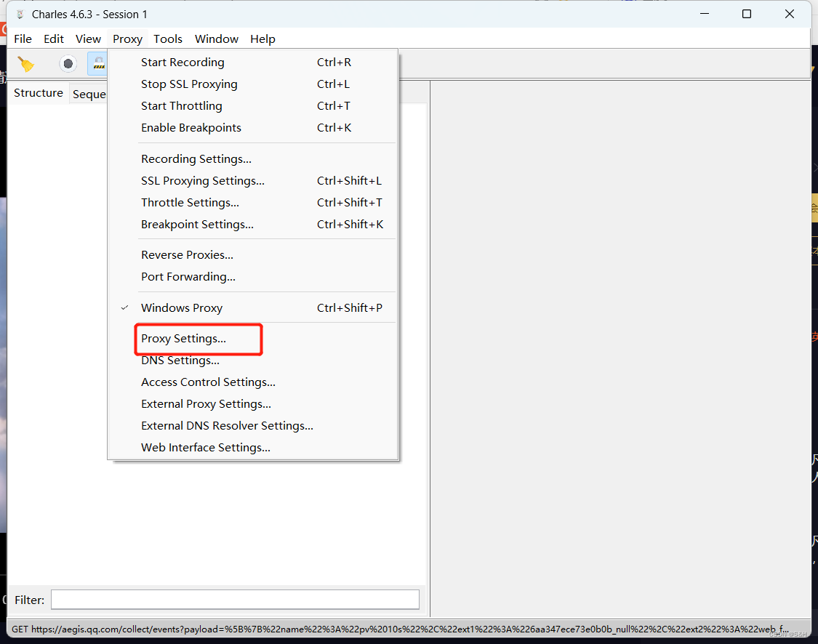This screenshot has height=644, width=818.
Task: Click the Charles app icon in title bar
Action: point(20,15)
